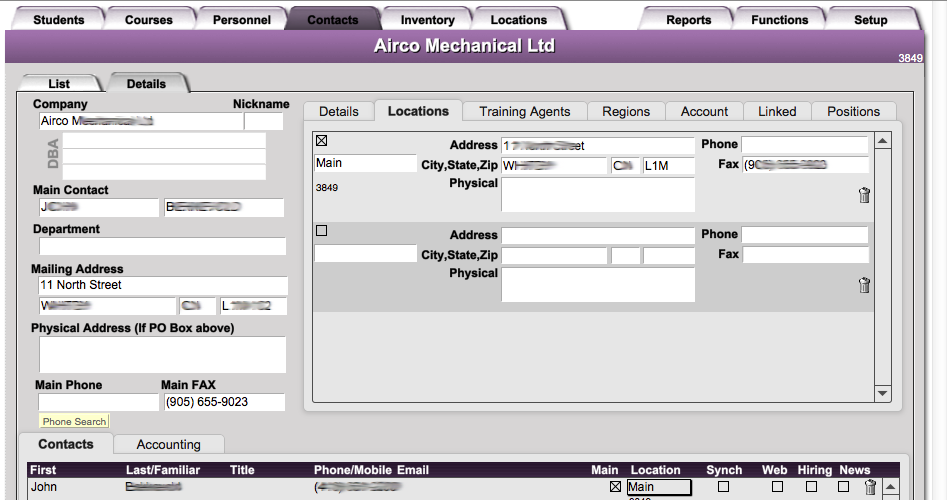Click the First column header

(43, 470)
